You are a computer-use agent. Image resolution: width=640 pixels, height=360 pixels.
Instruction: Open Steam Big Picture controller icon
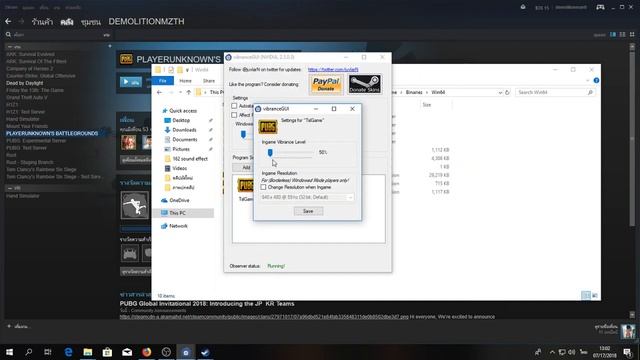pos(600,7)
